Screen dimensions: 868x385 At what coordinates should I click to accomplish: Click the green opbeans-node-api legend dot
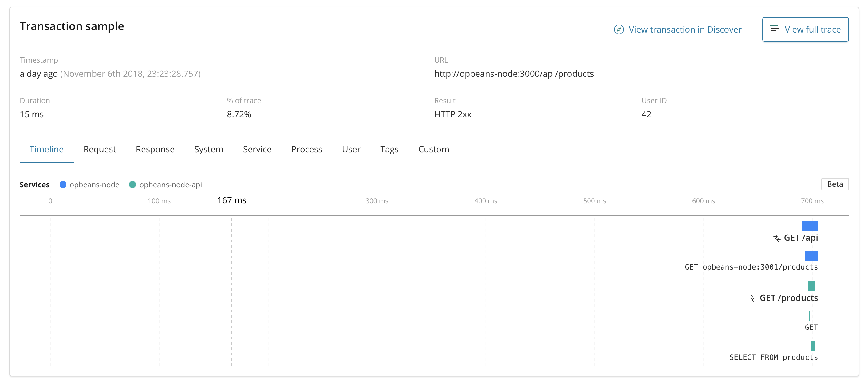[x=132, y=185]
